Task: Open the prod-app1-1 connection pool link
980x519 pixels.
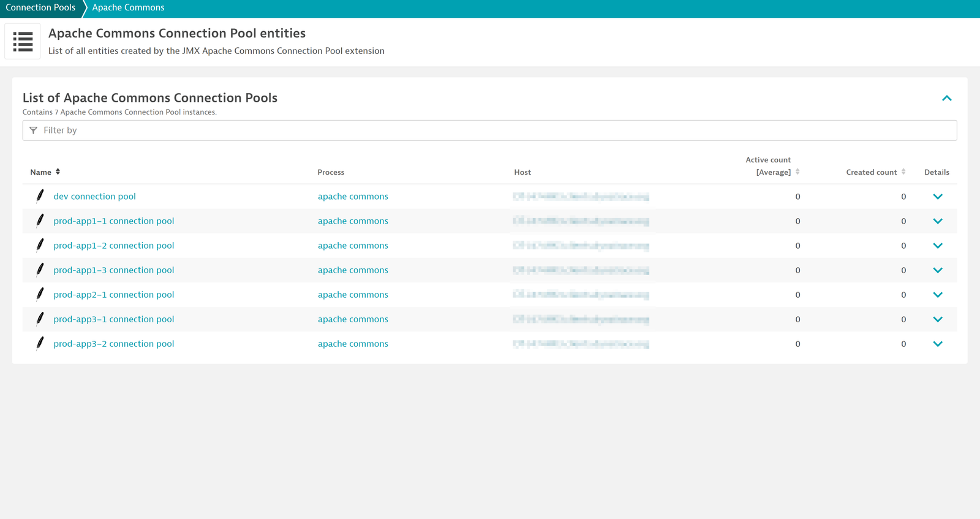Action: (113, 221)
